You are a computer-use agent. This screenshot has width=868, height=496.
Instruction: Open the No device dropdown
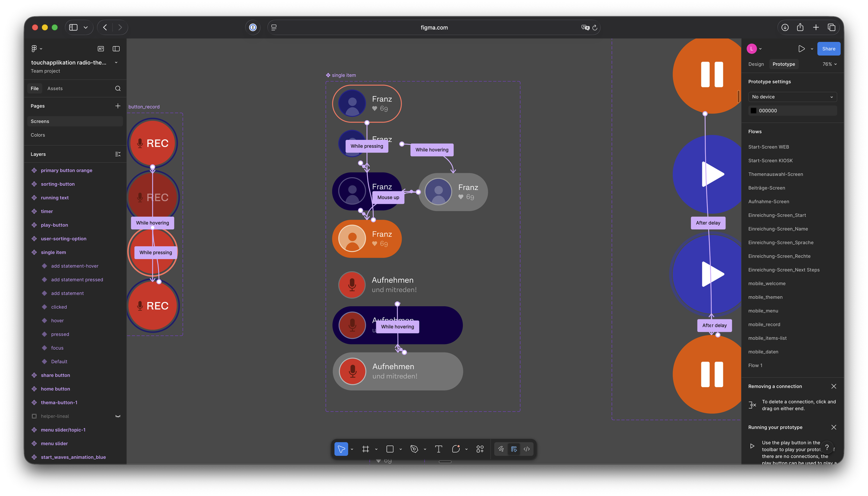coord(792,97)
